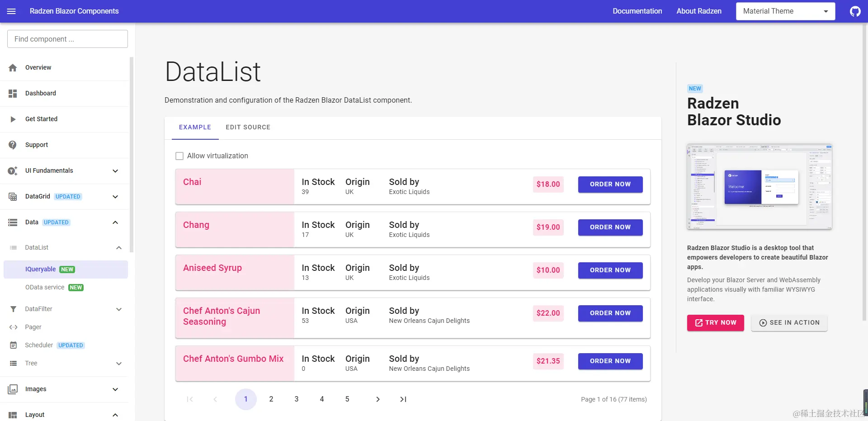Click the Dashboard grid icon
Viewport: 868px width, 421px height.
[13, 94]
